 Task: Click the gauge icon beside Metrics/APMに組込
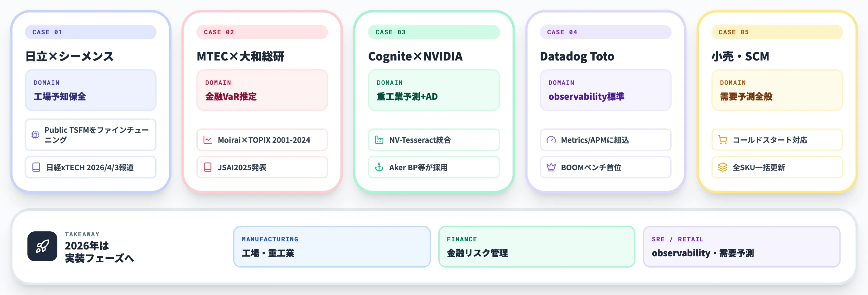551,140
